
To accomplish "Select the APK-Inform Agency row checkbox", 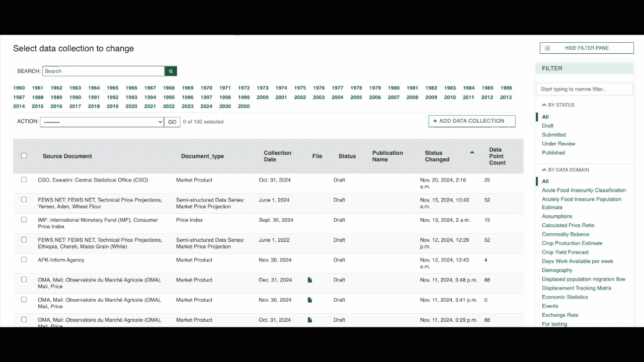I will (24, 260).
